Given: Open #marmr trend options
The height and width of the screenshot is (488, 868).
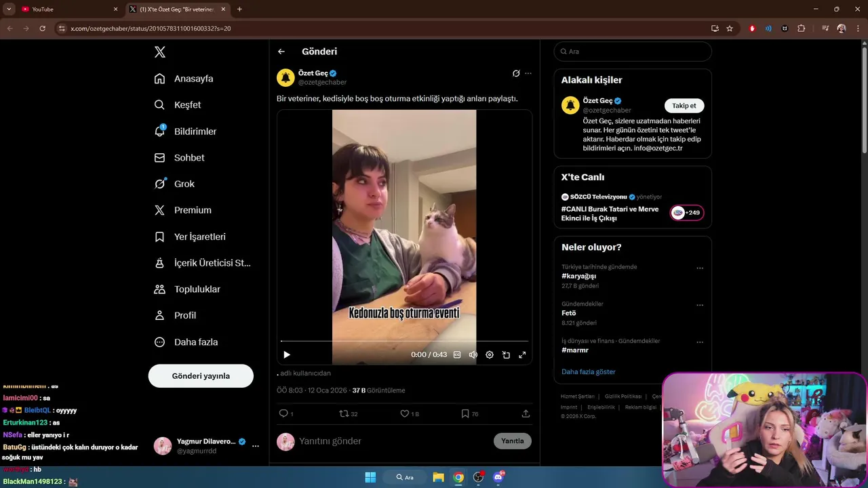Looking at the screenshot, I should click(700, 342).
